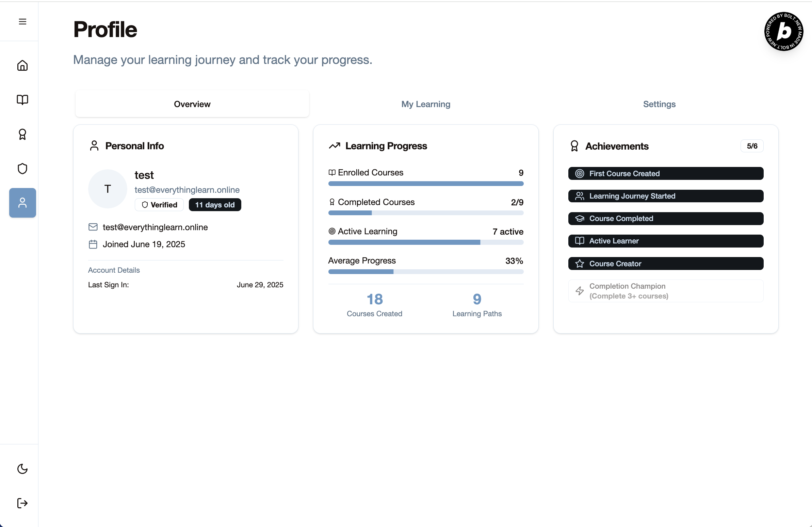Click the award ribbon sidebar icon

tap(22, 134)
